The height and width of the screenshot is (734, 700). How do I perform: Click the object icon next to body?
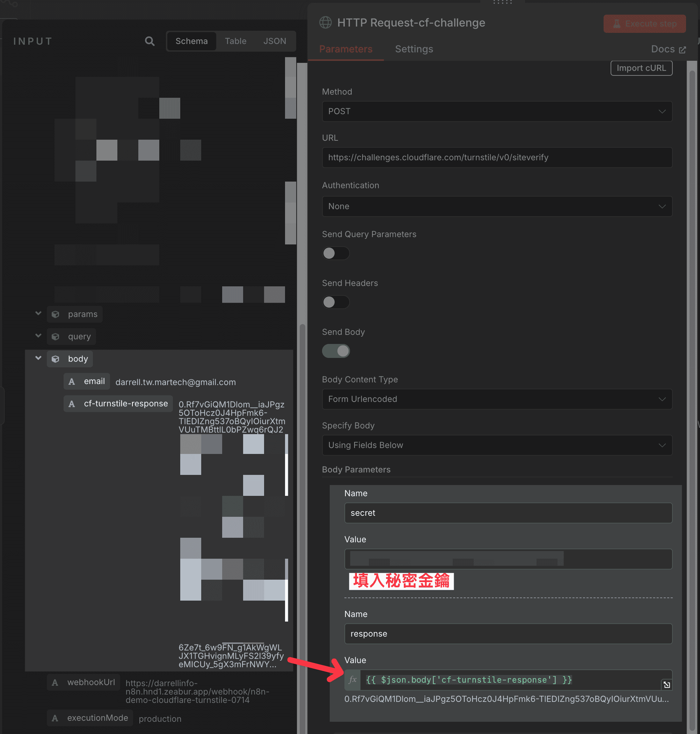[55, 359]
